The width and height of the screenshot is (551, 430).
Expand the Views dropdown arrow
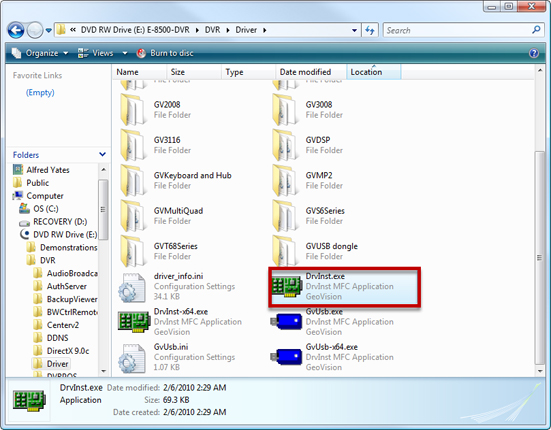[125, 53]
